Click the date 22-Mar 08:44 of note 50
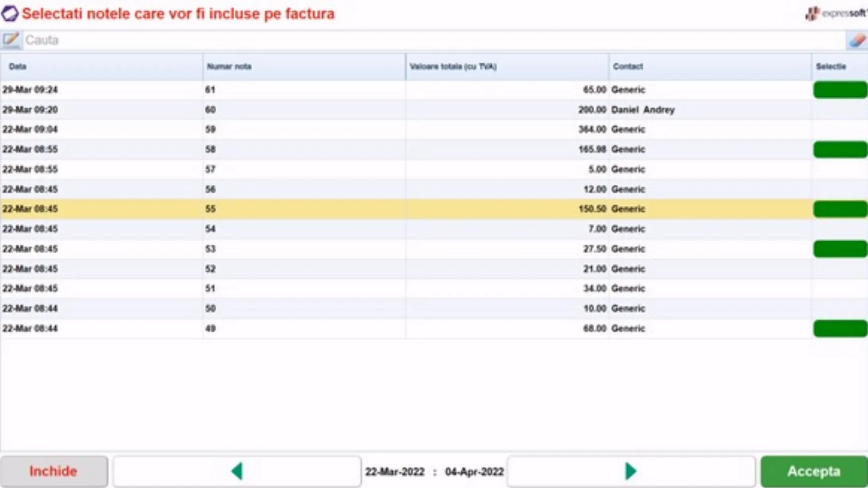Screen dimensions: 868x488 pyautogui.click(x=30, y=308)
